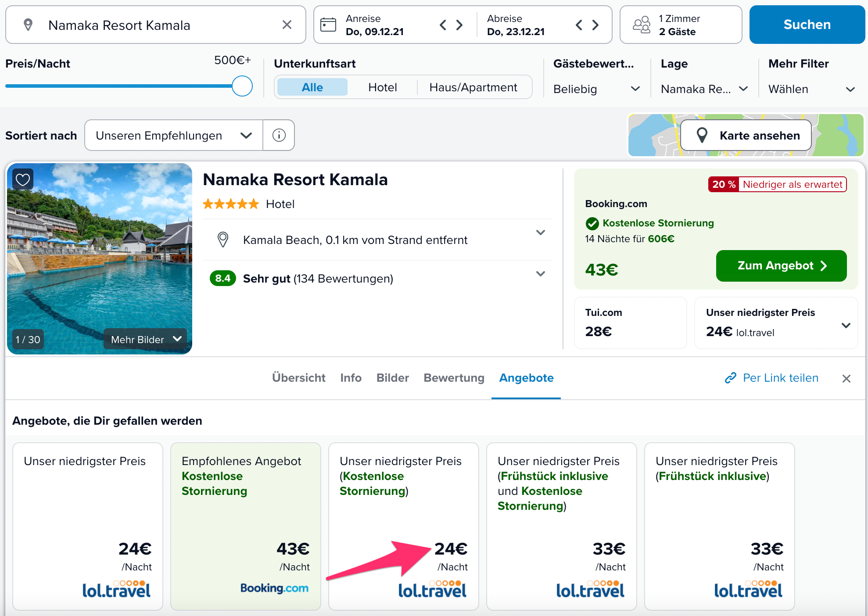Open the calendar icon for Anreise
Image resolution: width=868 pixels, height=616 pixels.
[x=328, y=25]
